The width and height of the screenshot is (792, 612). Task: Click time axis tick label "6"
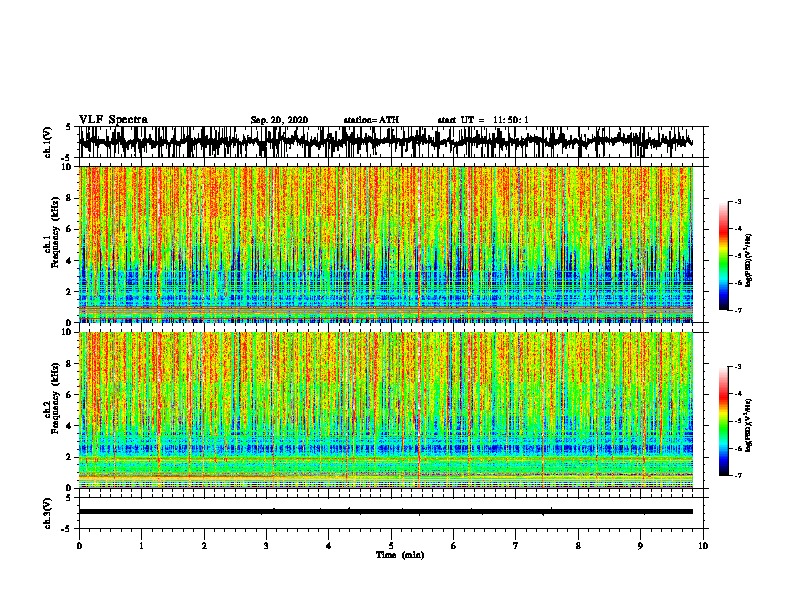[x=453, y=546]
